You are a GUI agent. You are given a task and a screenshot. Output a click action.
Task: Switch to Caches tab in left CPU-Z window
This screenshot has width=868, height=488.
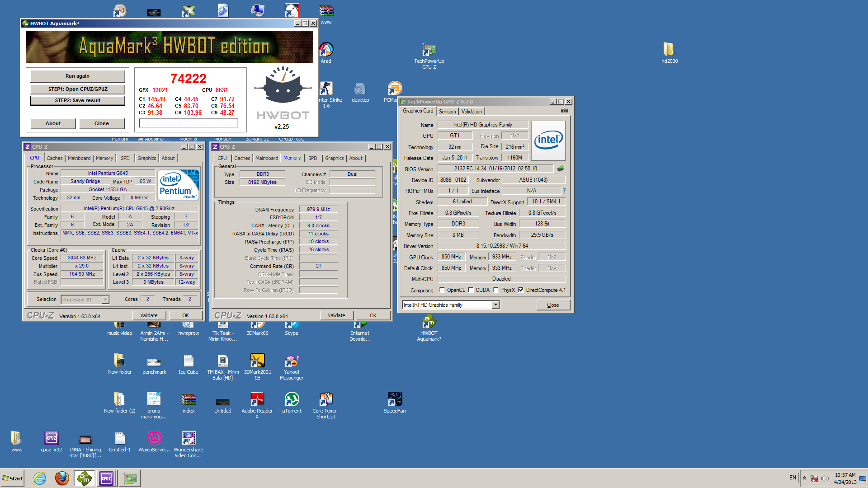(x=55, y=158)
